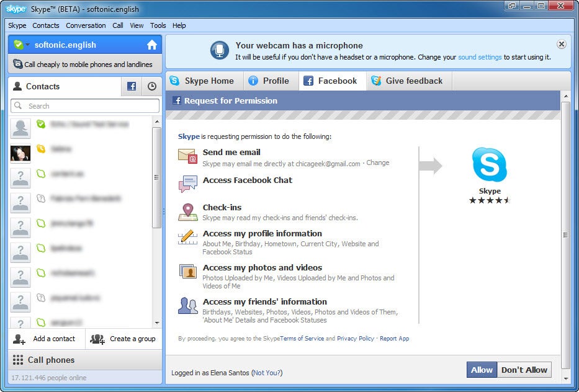
Task: Click the Allow button
Action: click(x=482, y=370)
